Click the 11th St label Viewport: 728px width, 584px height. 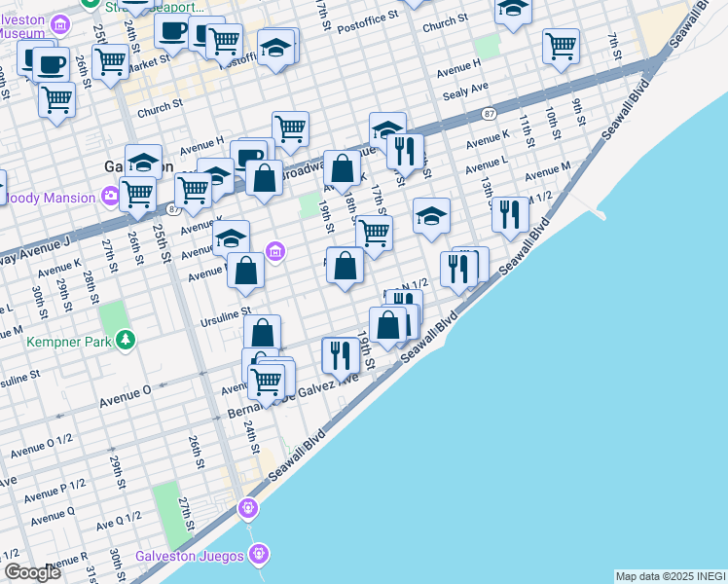[526, 130]
